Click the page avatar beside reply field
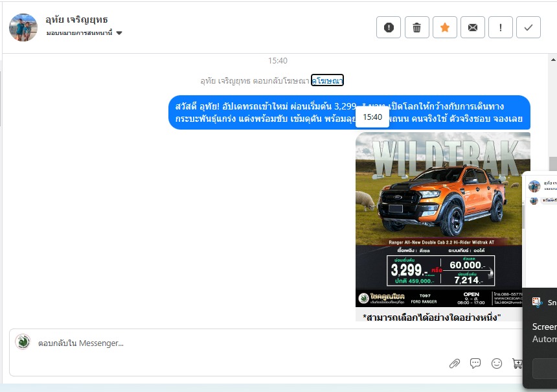 pyautogui.click(x=23, y=342)
